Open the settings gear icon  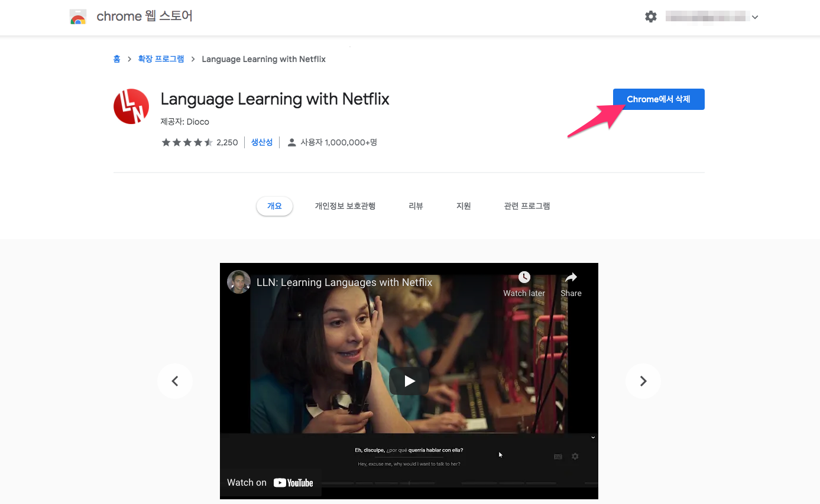click(651, 17)
